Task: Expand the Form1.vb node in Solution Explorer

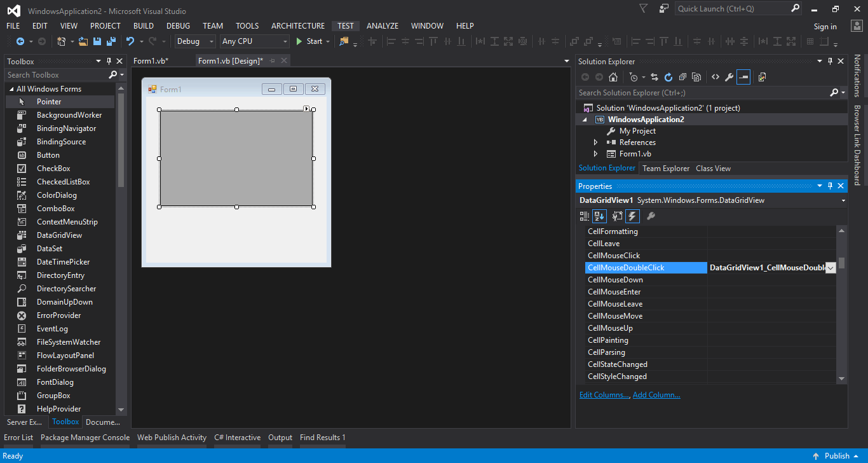Action: 595,154
